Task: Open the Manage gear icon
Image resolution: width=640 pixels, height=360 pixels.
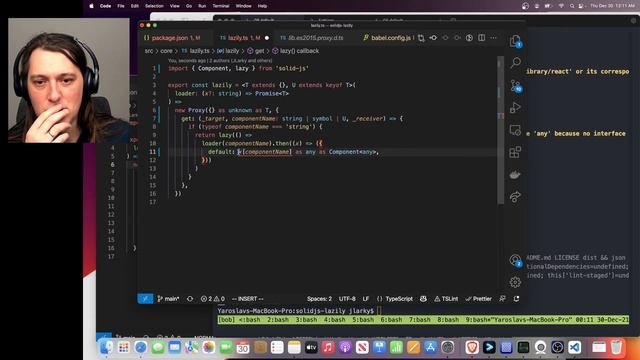Action: tap(515, 282)
